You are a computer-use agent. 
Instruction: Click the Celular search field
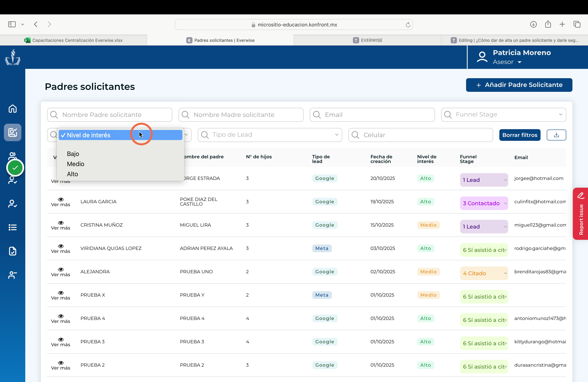[x=421, y=135]
